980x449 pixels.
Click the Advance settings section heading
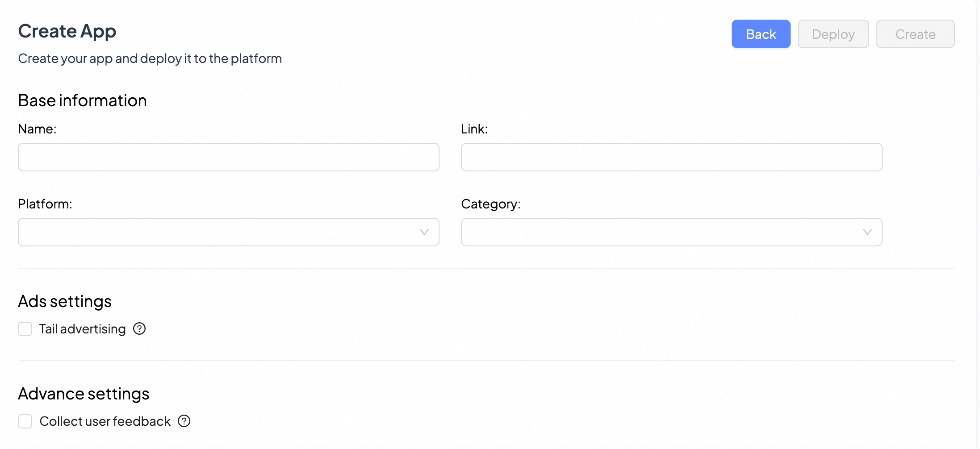84,394
